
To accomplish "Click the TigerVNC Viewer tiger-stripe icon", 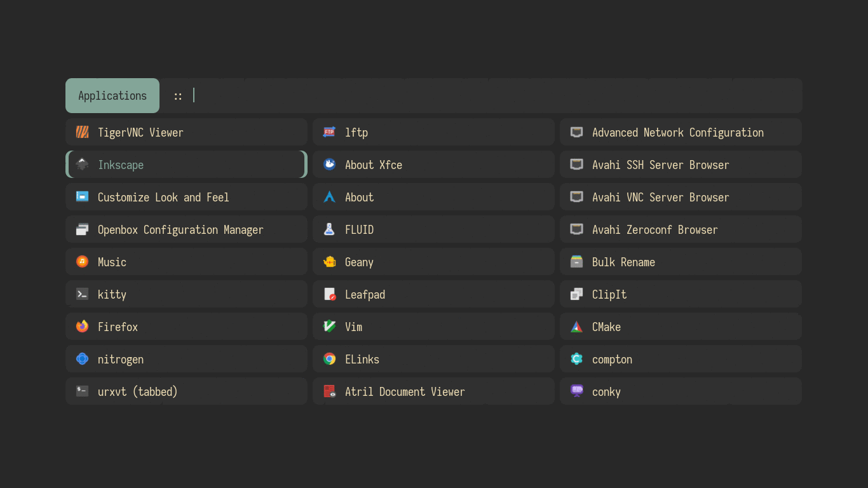I will (82, 132).
